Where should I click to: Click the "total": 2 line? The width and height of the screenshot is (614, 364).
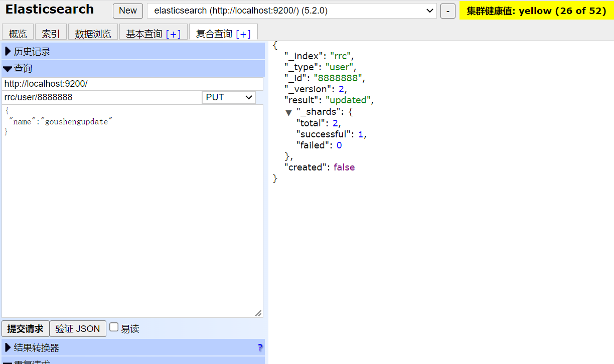(x=319, y=123)
